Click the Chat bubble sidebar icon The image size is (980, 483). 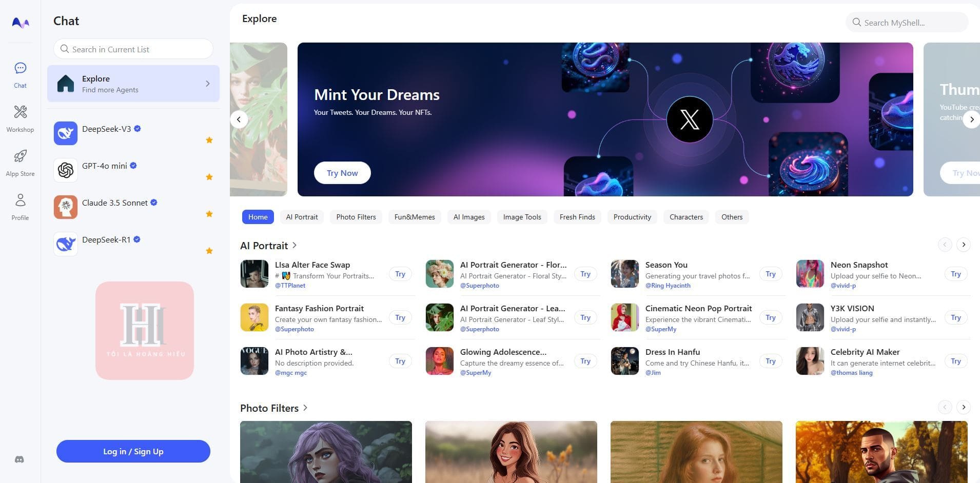point(20,68)
